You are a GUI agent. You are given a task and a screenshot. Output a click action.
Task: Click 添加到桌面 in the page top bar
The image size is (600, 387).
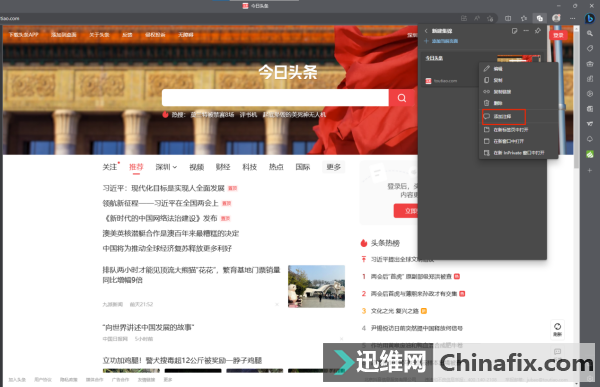pyautogui.click(x=64, y=35)
